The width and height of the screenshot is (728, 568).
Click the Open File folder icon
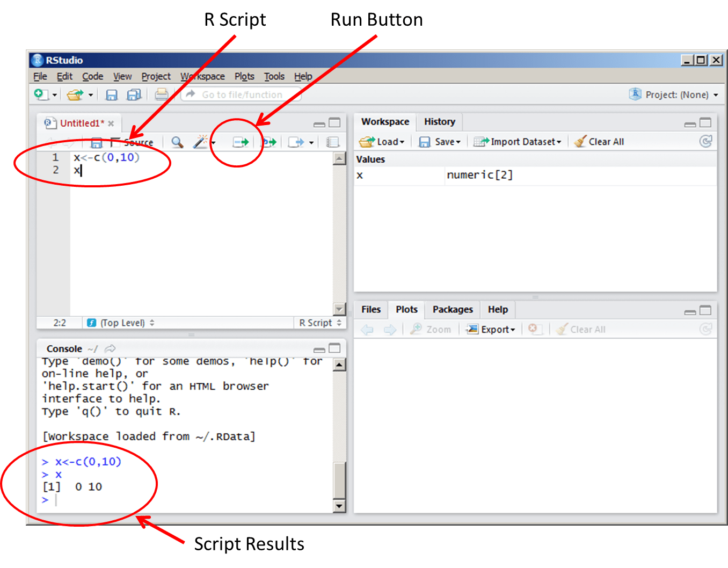[x=75, y=95]
